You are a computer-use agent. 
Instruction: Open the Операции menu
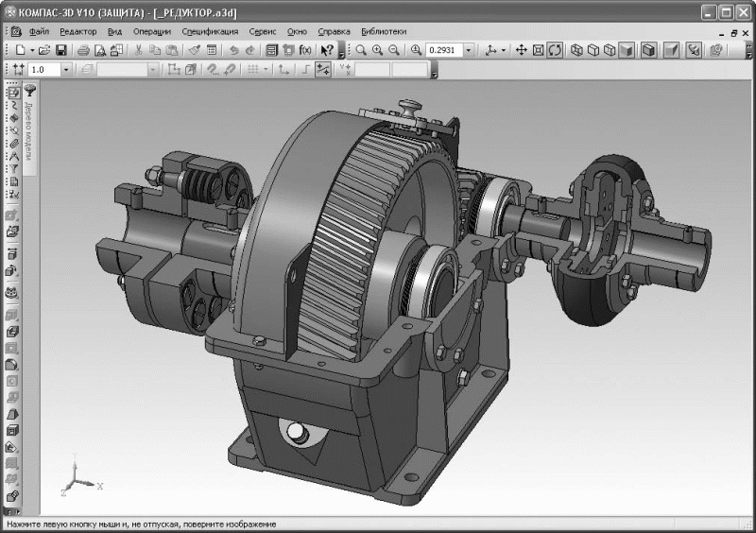pos(152,31)
